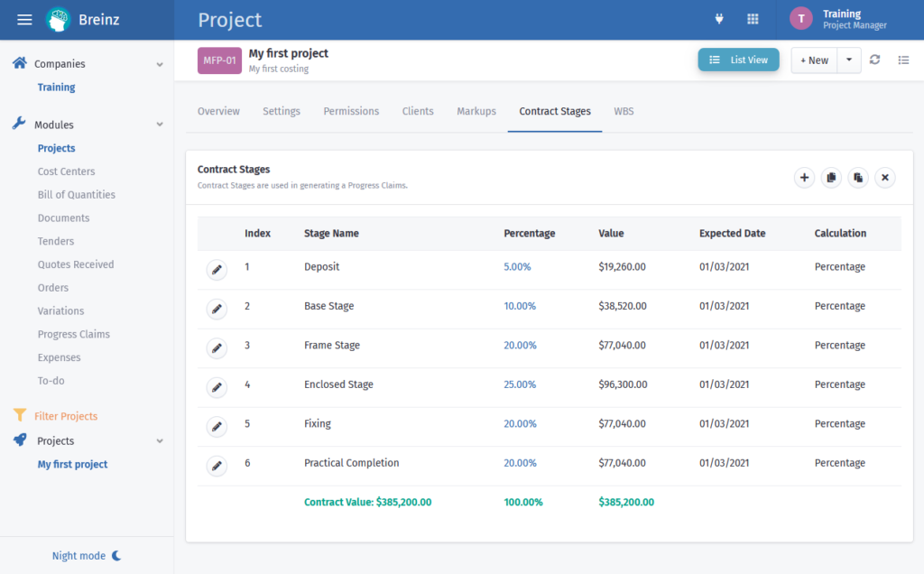Switch to the WBS tab
Screen dimensions: 924x574
(x=624, y=112)
